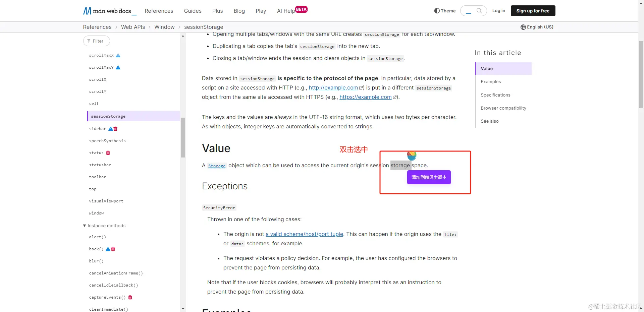Image resolution: width=644 pixels, height=312 pixels.
Task: Click the purple 添加到扇贝生词本 button
Action: tap(429, 177)
